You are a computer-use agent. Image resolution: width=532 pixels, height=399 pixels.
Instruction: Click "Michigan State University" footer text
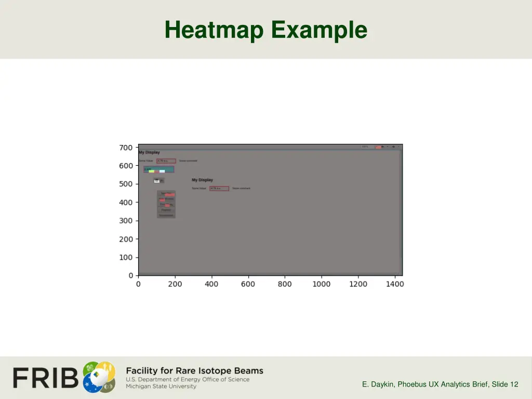pyautogui.click(x=161, y=386)
